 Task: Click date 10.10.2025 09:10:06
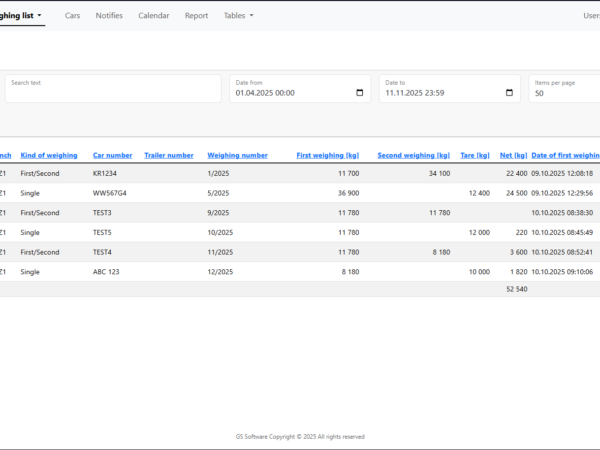coord(562,272)
